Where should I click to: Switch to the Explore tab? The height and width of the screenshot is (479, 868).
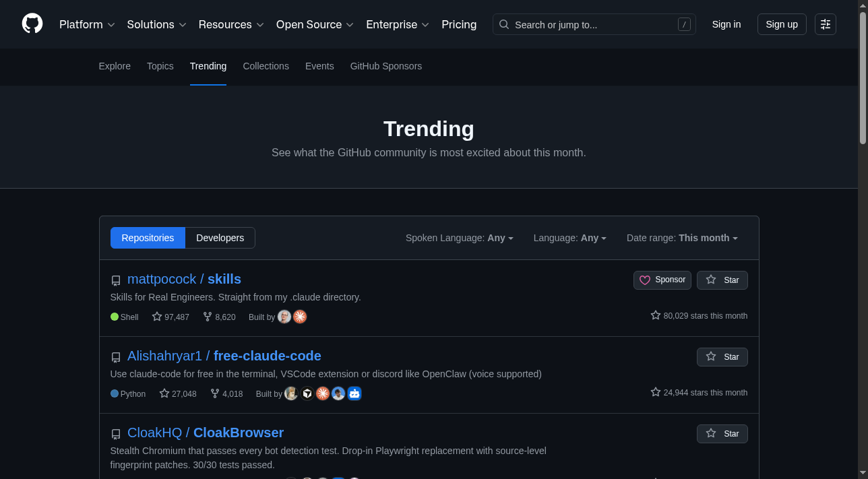[115, 66]
